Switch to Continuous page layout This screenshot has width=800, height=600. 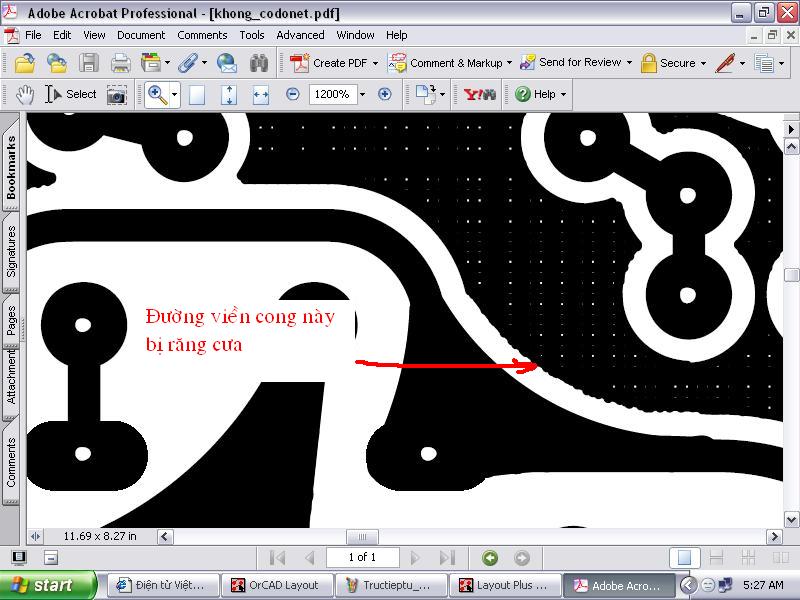click(716, 558)
